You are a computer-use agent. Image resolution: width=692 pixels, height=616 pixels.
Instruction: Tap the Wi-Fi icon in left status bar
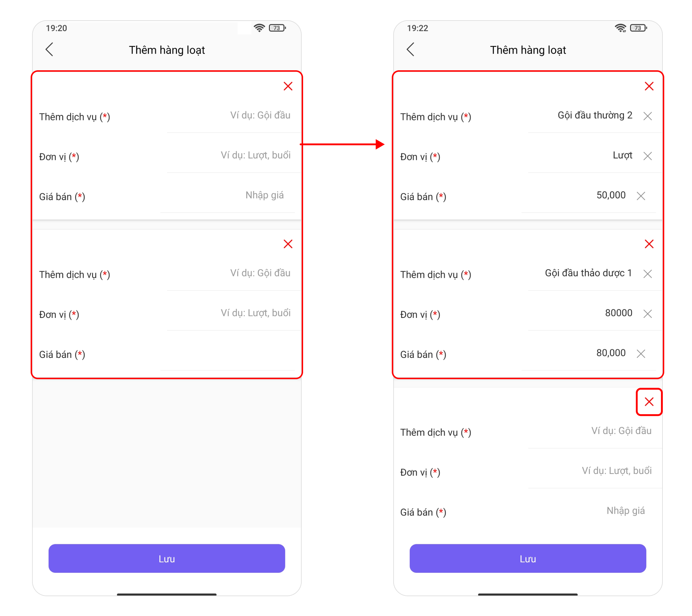[259, 28]
